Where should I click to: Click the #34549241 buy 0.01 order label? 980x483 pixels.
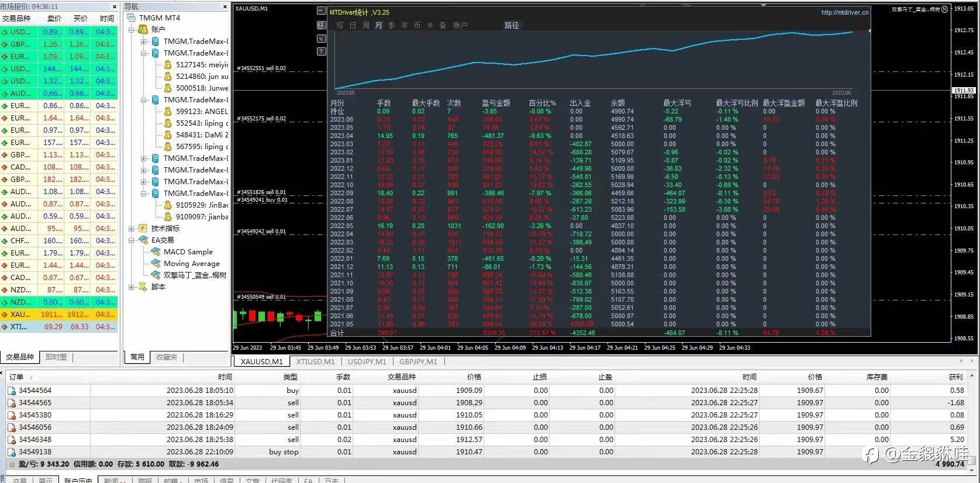pyautogui.click(x=262, y=200)
